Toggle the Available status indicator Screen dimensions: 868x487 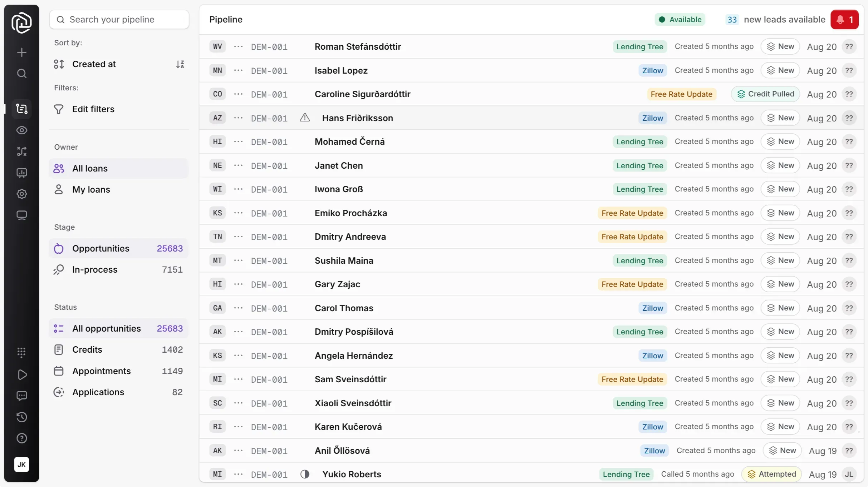[x=680, y=19]
